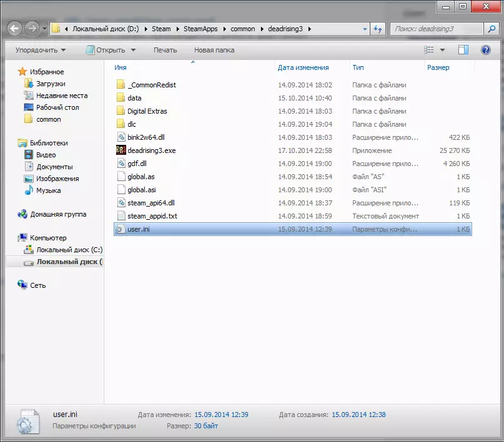
Task: Change view with the view mode icon
Action: 428,50
